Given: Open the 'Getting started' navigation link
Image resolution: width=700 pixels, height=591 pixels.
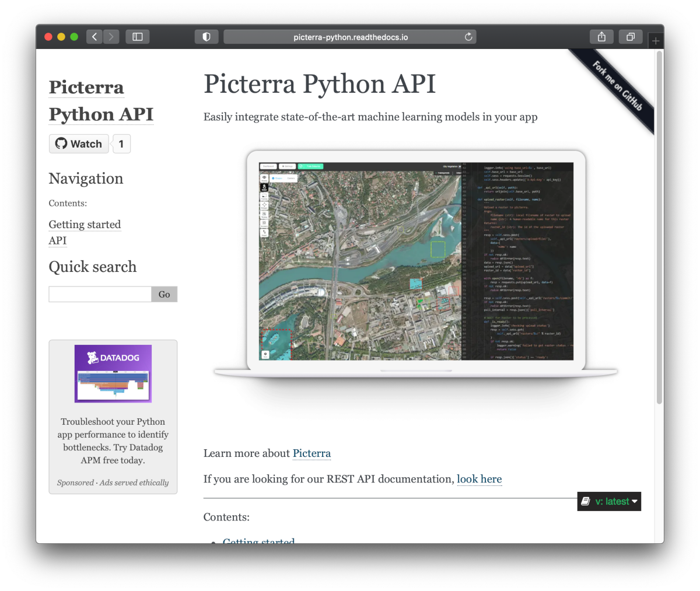Looking at the screenshot, I should pyautogui.click(x=85, y=225).
